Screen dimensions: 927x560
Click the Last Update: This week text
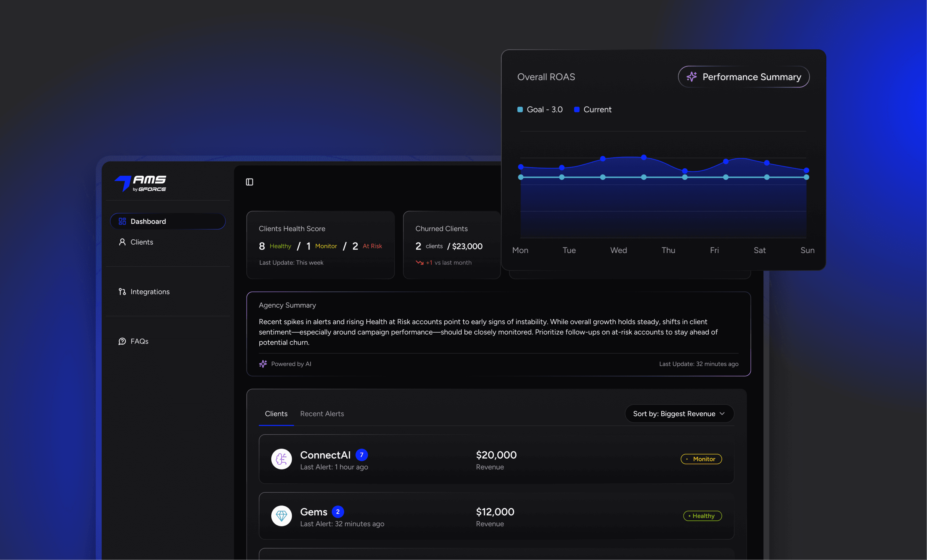(x=291, y=263)
